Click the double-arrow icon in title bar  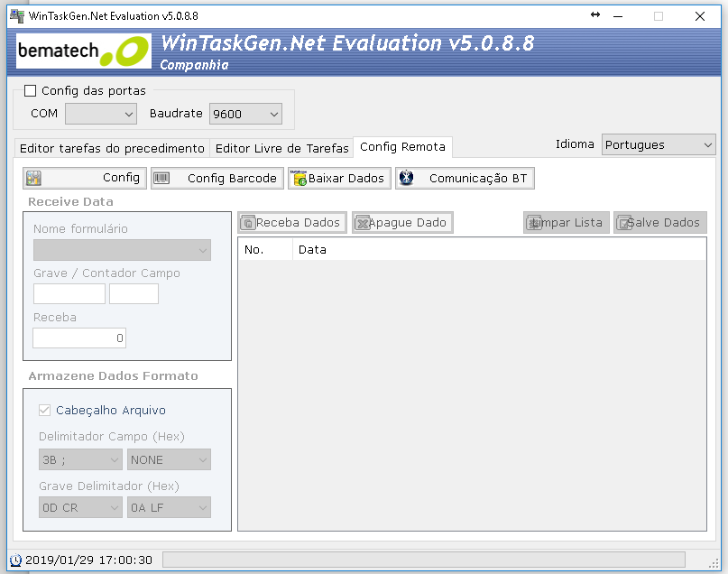click(595, 14)
